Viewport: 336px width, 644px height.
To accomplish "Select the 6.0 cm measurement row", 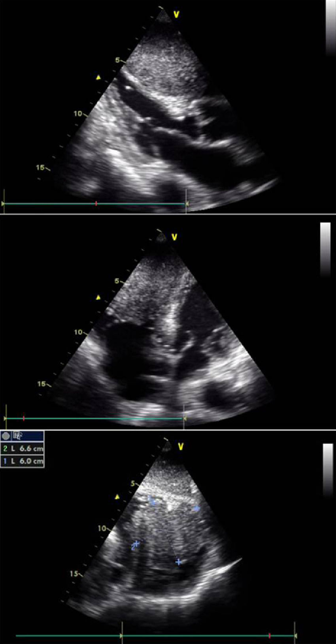I will [23, 461].
